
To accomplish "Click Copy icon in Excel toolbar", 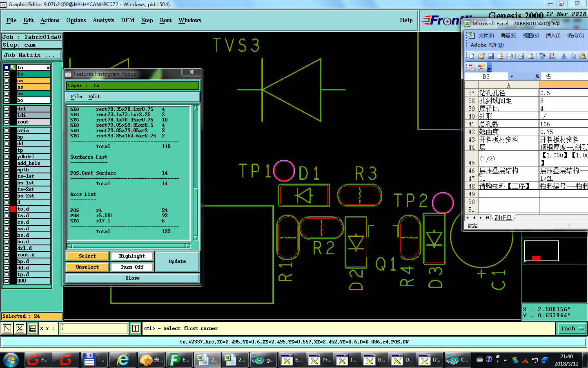I will 573,56.
